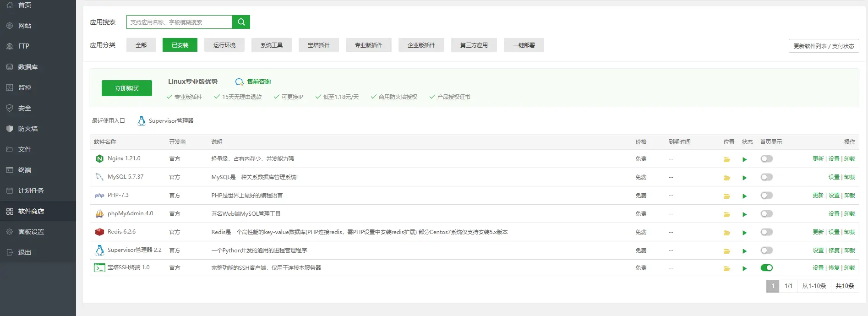Open 面板设置 in the sidebar

pyautogui.click(x=38, y=232)
